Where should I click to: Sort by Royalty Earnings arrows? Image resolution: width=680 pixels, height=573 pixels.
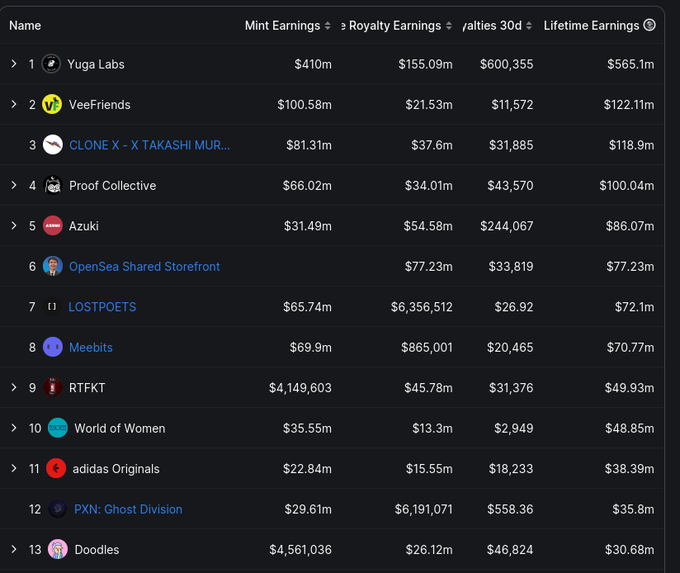click(448, 26)
